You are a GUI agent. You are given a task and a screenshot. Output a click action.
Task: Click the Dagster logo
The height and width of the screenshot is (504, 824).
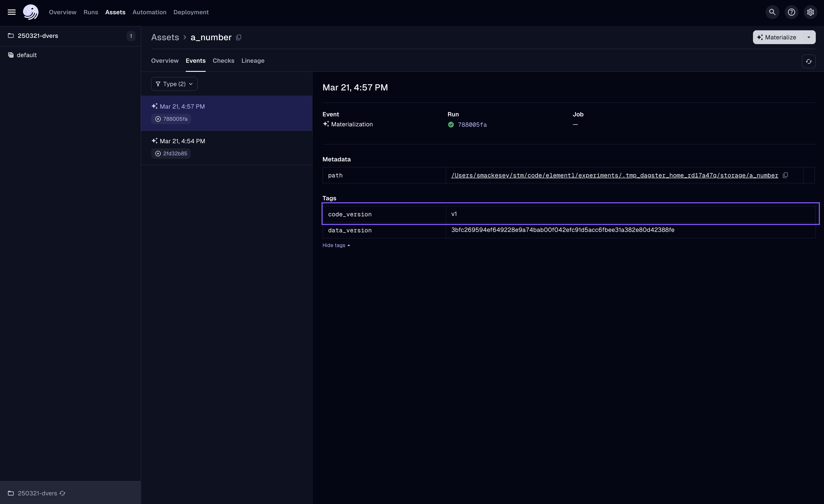pos(31,12)
